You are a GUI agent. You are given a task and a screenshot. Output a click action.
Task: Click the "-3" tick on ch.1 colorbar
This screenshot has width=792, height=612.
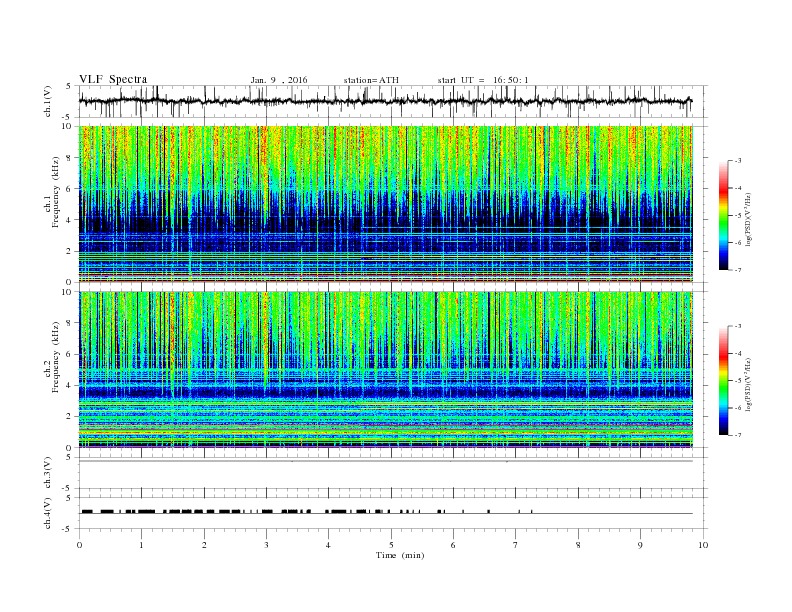pos(738,161)
